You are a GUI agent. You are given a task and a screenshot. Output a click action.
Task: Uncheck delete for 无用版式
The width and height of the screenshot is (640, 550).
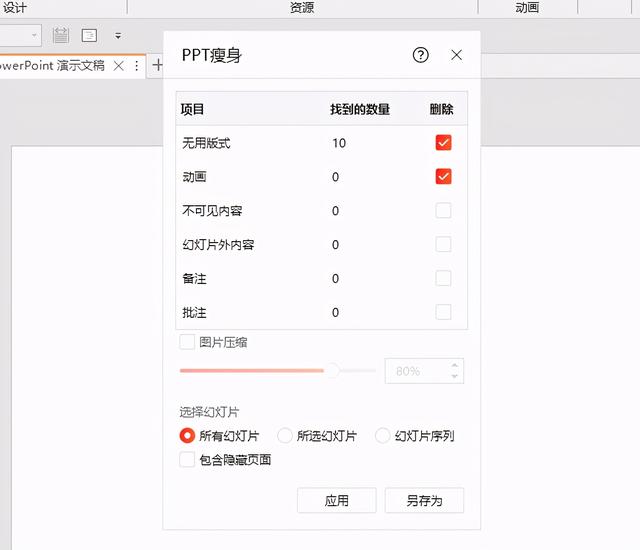click(x=443, y=143)
